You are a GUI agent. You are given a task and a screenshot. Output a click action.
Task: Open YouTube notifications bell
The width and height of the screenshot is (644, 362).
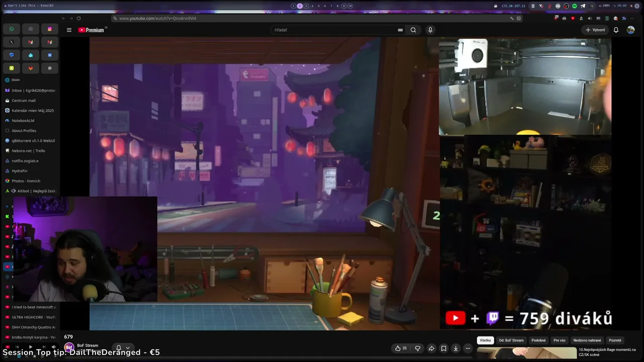(x=616, y=30)
